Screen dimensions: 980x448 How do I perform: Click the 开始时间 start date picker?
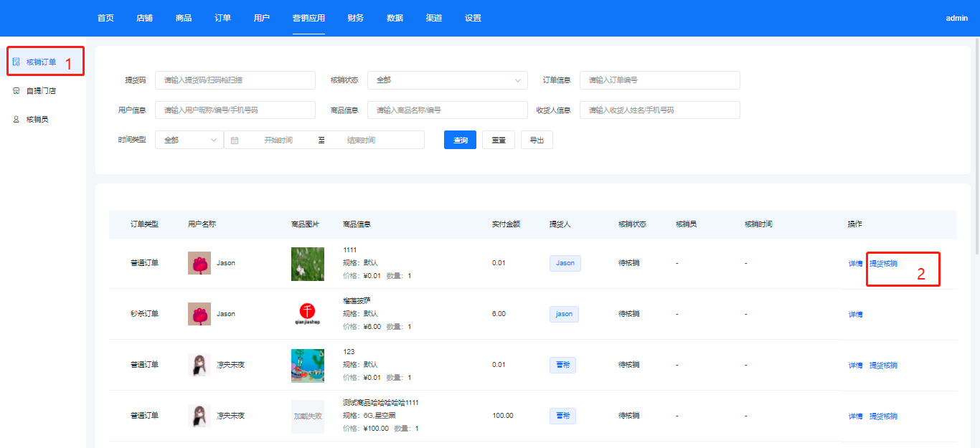click(278, 140)
